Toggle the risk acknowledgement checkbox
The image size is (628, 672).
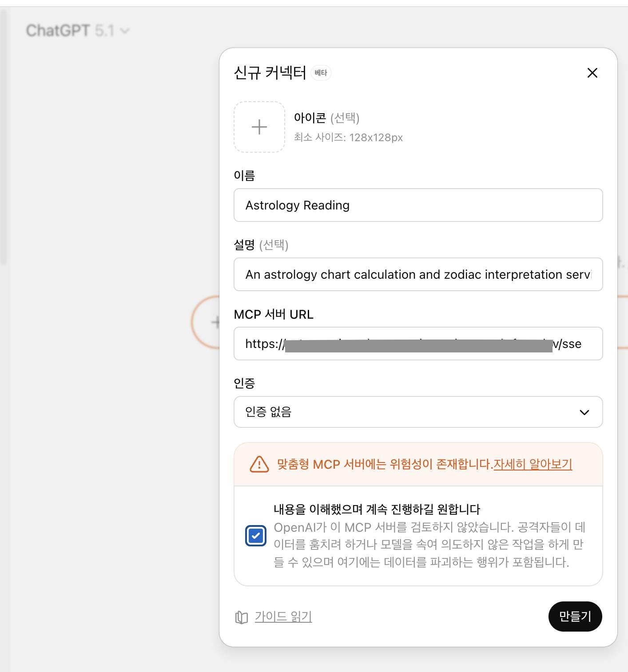point(256,536)
